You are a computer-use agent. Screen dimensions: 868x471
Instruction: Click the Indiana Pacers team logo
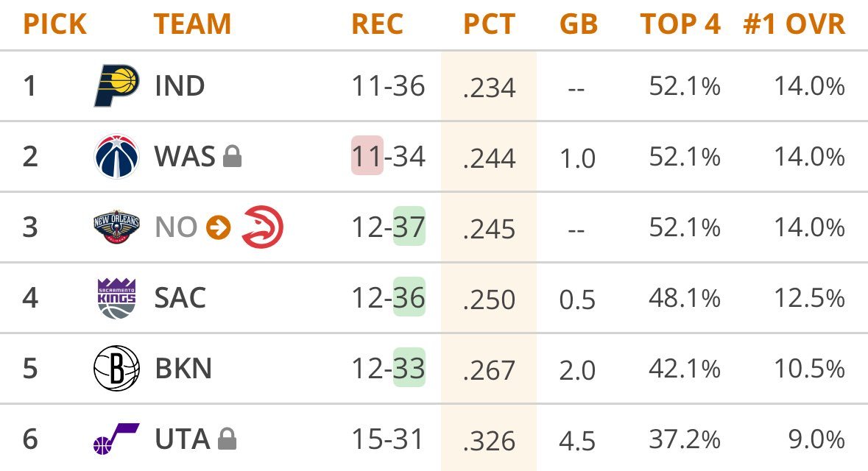116,86
